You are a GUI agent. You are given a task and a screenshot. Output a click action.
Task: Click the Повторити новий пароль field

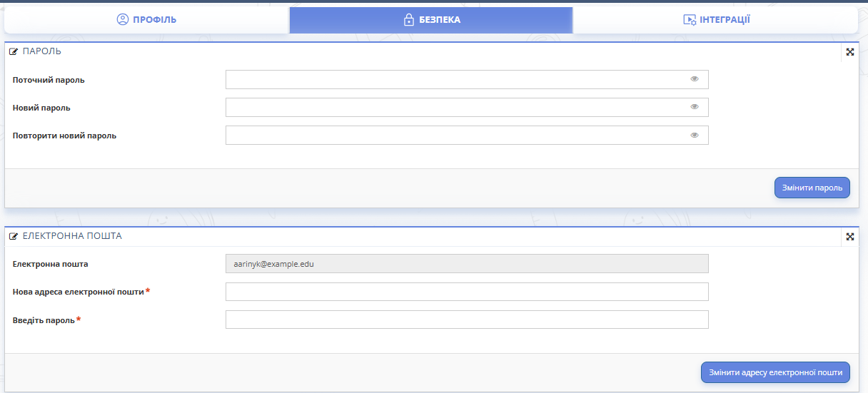[x=457, y=136]
